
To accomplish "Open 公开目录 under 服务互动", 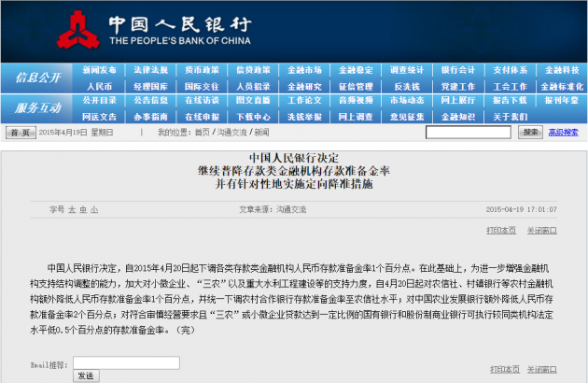I will pyautogui.click(x=99, y=101).
